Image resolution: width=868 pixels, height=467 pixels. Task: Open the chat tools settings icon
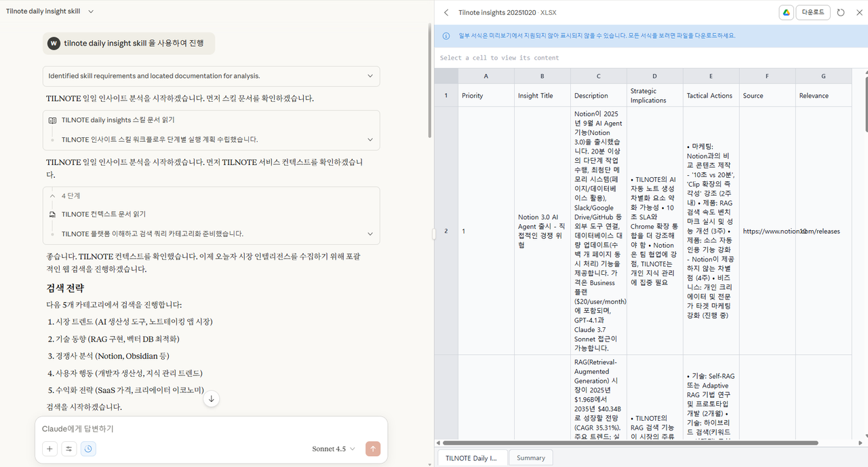(68, 449)
